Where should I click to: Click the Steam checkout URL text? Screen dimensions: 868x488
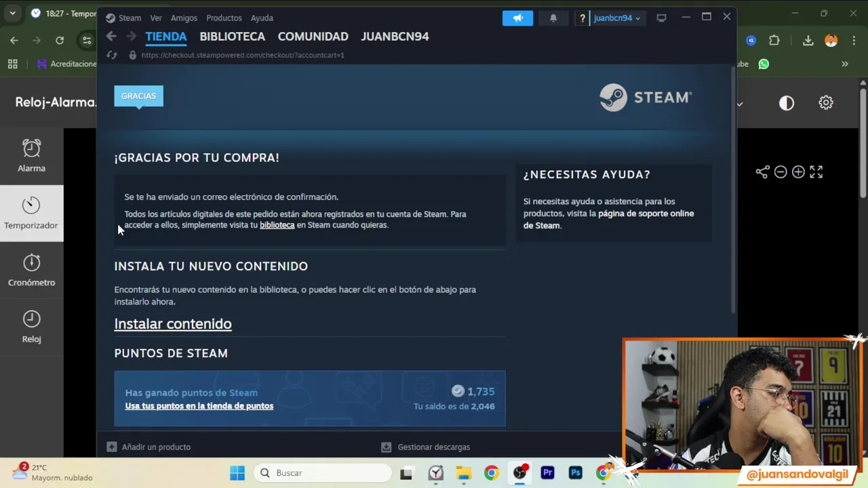243,55
